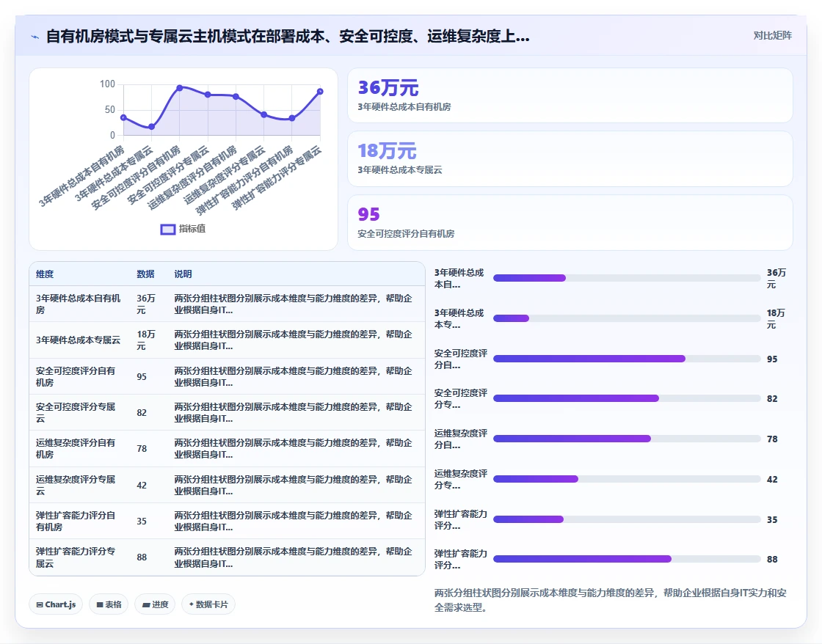Click the Chart.js tag icon

40,604
